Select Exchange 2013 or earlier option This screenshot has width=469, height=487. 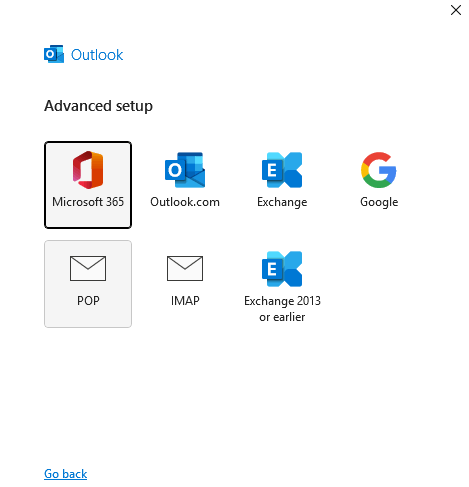[282, 284]
